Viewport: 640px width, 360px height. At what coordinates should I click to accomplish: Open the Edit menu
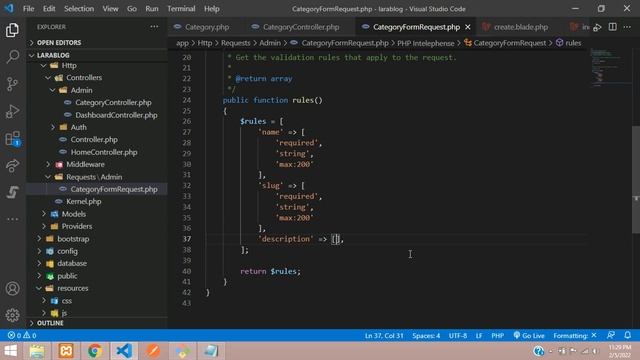pos(49,9)
